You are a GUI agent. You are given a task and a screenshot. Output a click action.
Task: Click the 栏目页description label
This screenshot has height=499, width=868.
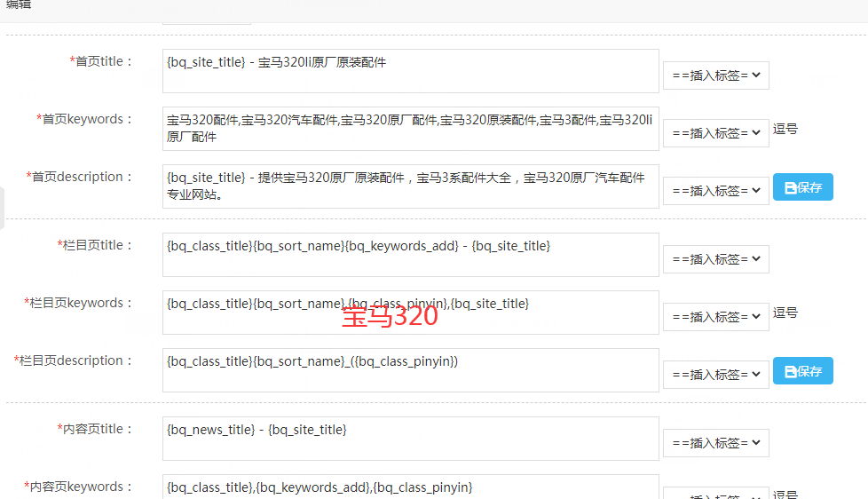[73, 360]
